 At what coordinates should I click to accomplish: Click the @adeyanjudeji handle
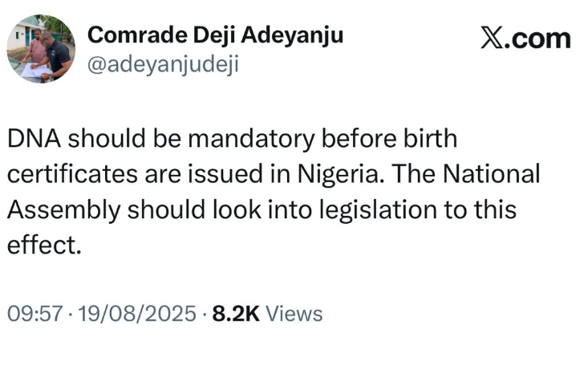[x=162, y=64]
